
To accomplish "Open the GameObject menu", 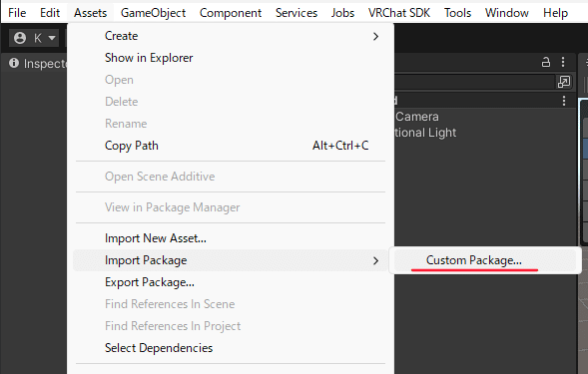I will click(153, 13).
